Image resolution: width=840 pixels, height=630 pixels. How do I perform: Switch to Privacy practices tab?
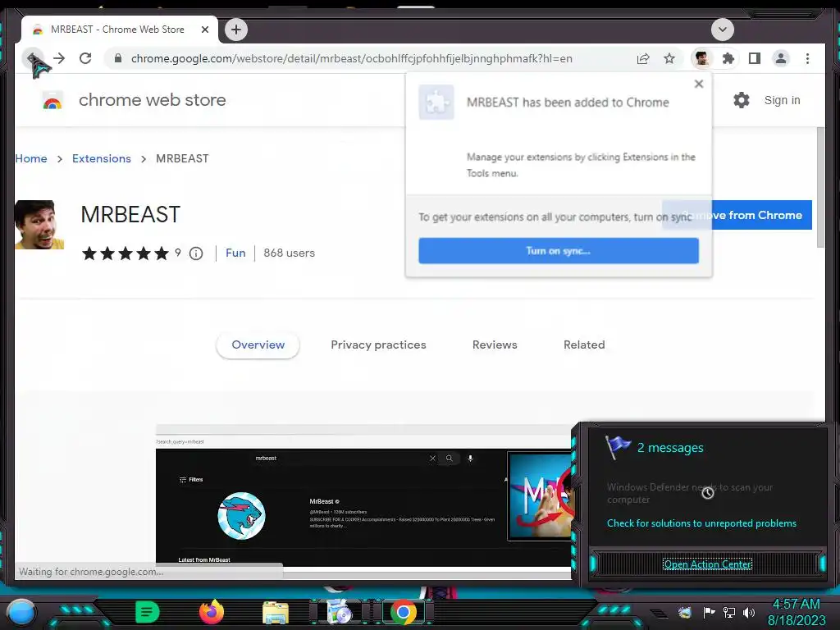point(378,345)
